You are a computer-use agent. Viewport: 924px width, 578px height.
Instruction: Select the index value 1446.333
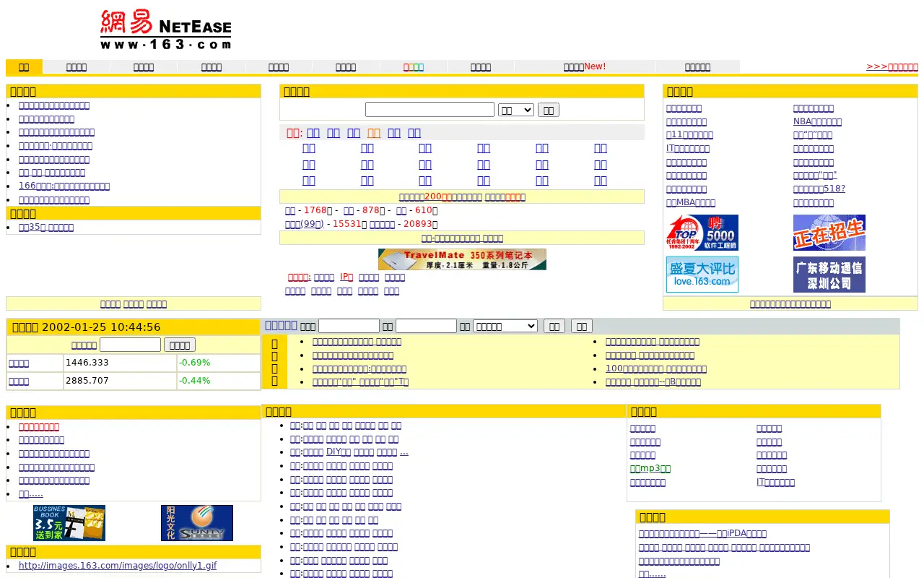(87, 363)
